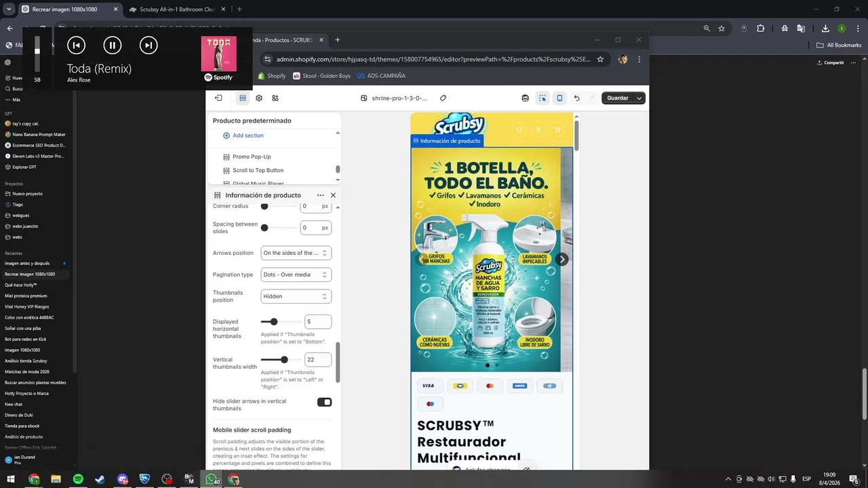The image size is (868, 488).
Task: Toggle mobile preview device icon
Action: pos(559,98)
